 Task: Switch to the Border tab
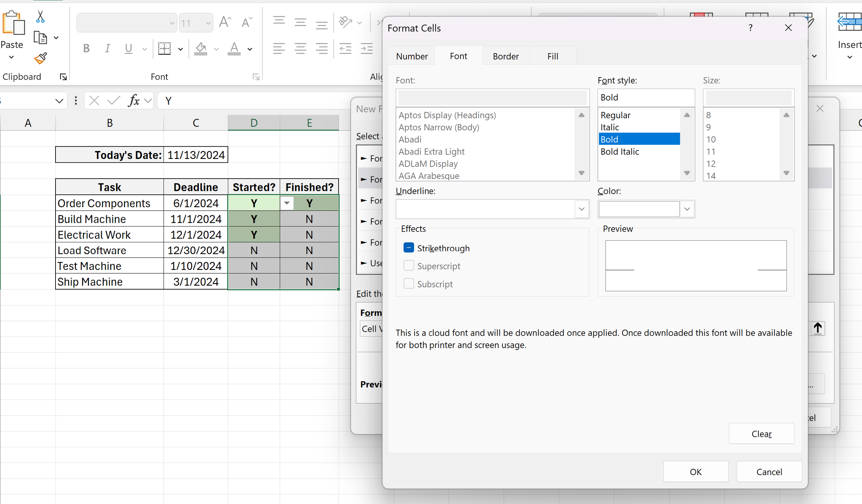(x=505, y=56)
